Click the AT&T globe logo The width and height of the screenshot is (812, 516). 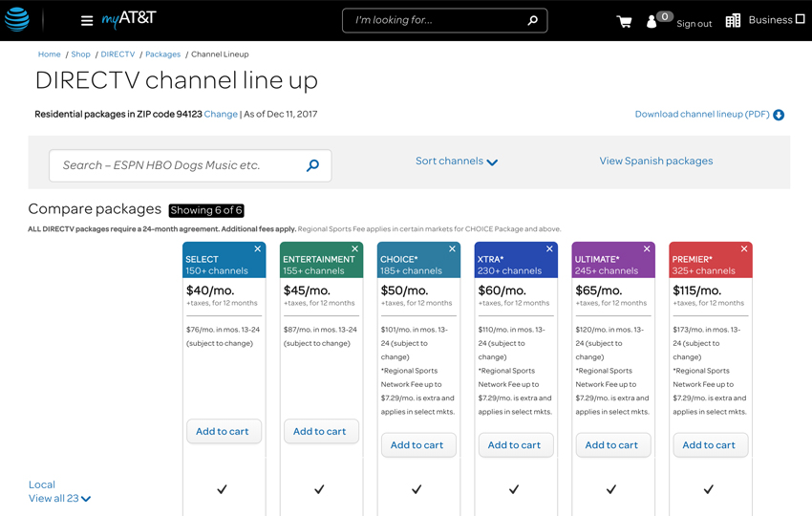click(17, 20)
